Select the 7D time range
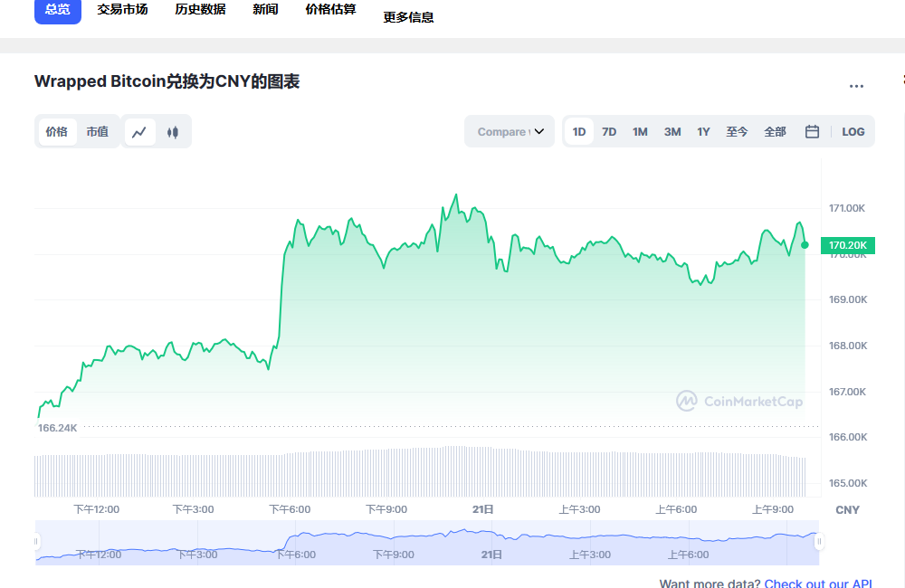 click(x=609, y=131)
